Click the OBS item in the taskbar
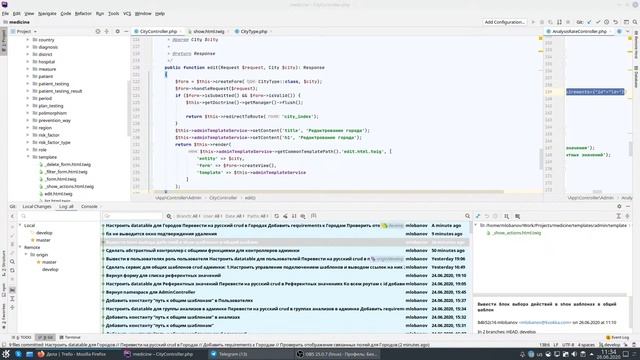 click(338, 354)
